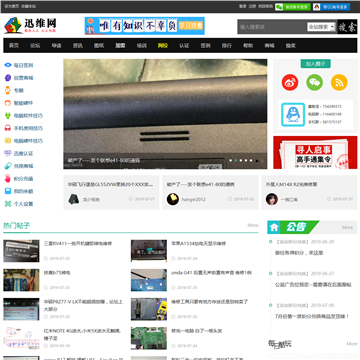The image size is (360, 360).
Task: Click the carousel play arrow
Action: 257,161
